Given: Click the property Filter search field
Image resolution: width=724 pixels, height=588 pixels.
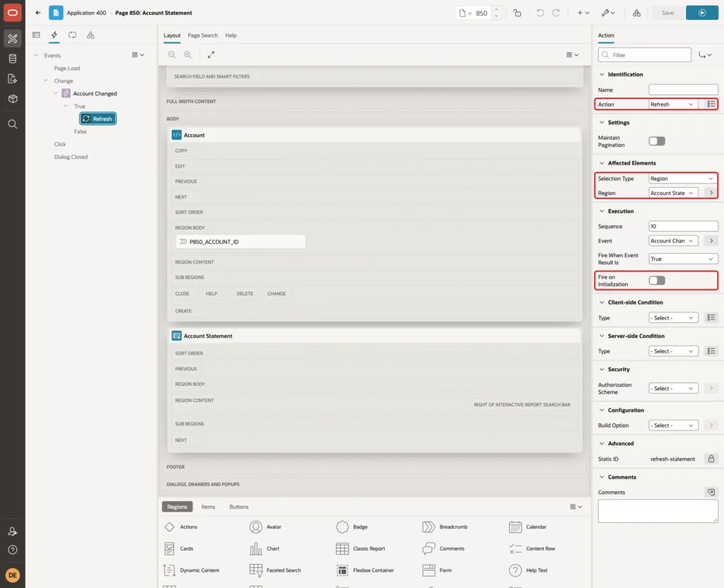Looking at the screenshot, I should 645,55.
